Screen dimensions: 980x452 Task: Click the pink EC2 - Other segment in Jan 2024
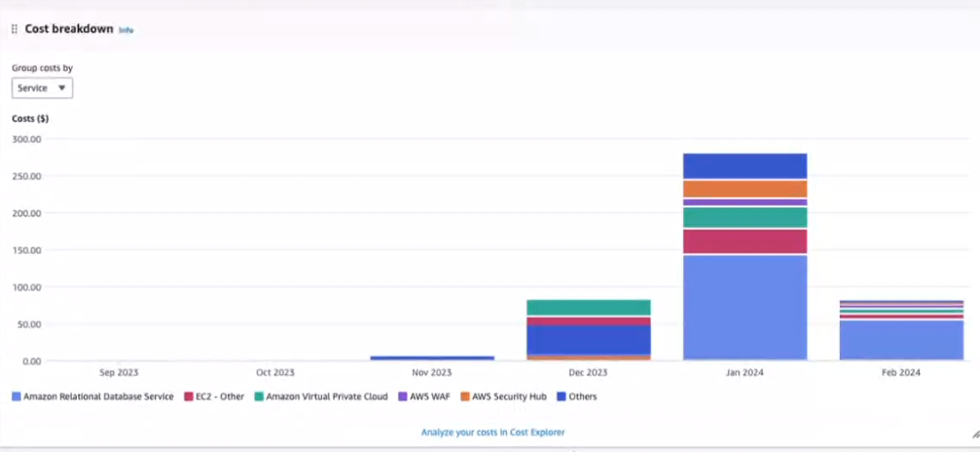coord(744,242)
